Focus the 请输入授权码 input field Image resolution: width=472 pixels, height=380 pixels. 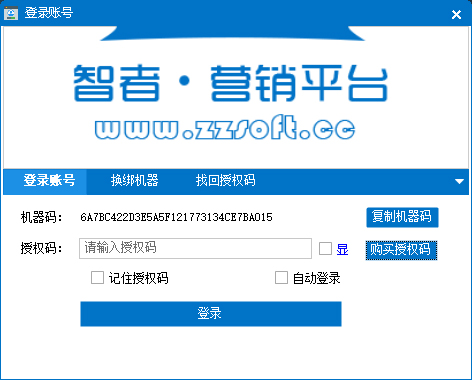(195, 248)
